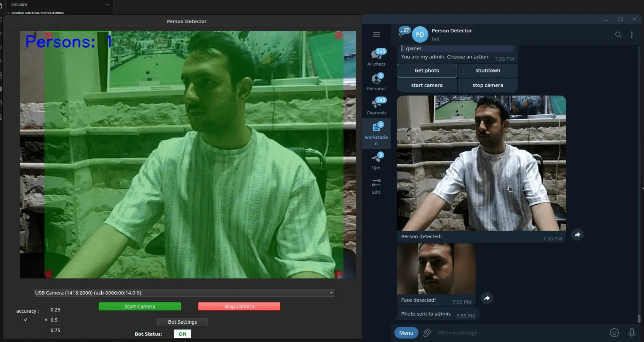This screenshot has width=644, height=342.
Task: Search in the Person Detector chat
Action: click(x=618, y=35)
